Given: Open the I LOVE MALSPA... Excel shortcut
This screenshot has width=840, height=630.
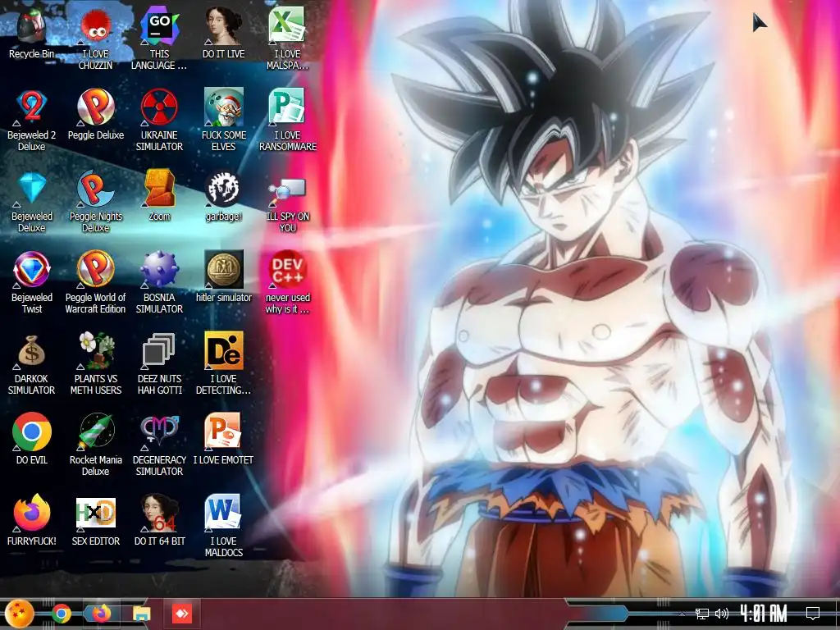Looking at the screenshot, I should 287,25.
